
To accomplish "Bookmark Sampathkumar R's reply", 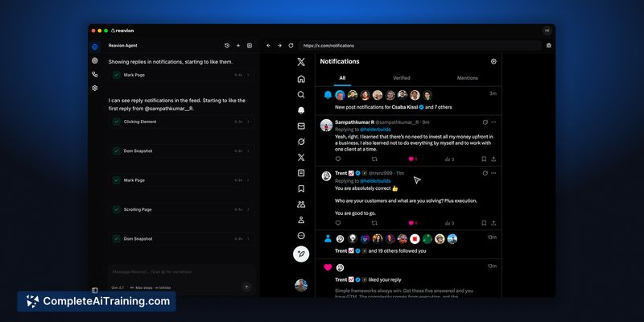I will [485, 159].
